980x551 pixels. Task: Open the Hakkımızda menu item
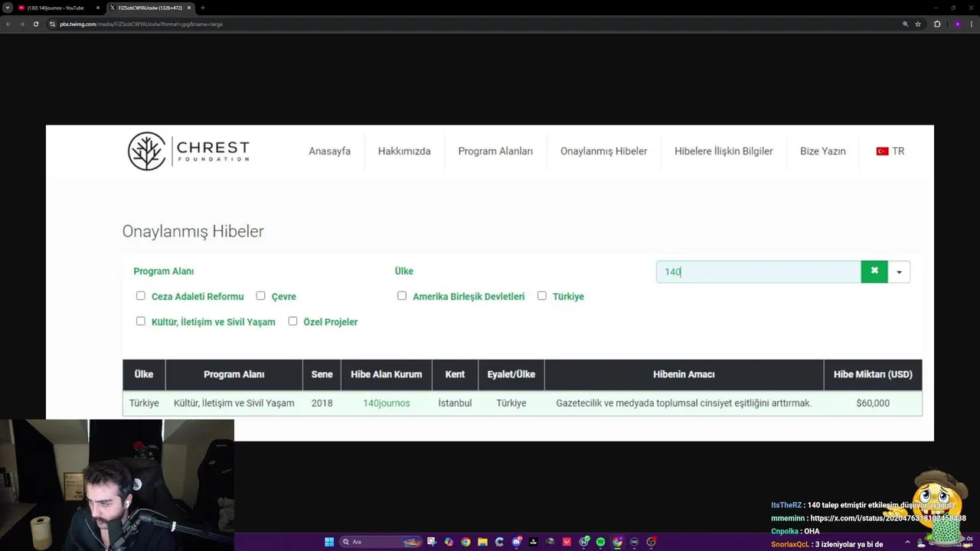[x=404, y=152]
